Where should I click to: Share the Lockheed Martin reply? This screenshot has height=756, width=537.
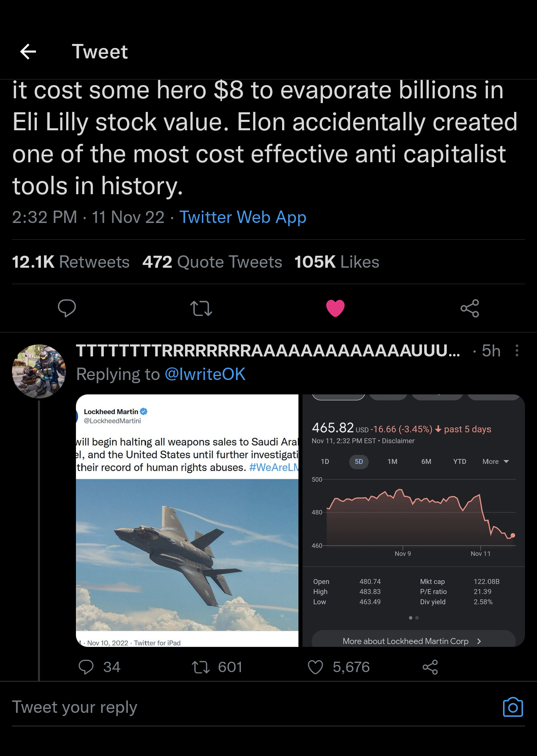tap(430, 667)
